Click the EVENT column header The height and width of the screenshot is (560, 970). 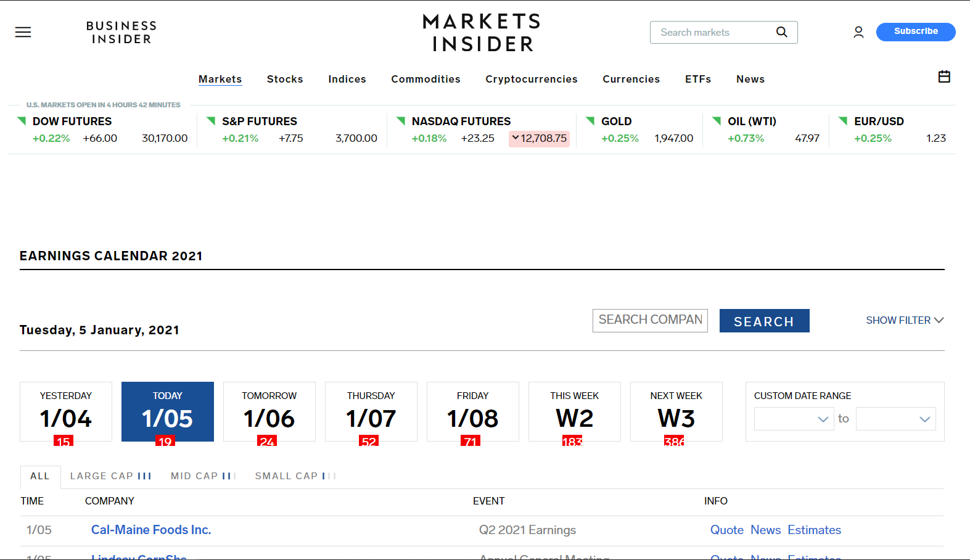point(489,501)
